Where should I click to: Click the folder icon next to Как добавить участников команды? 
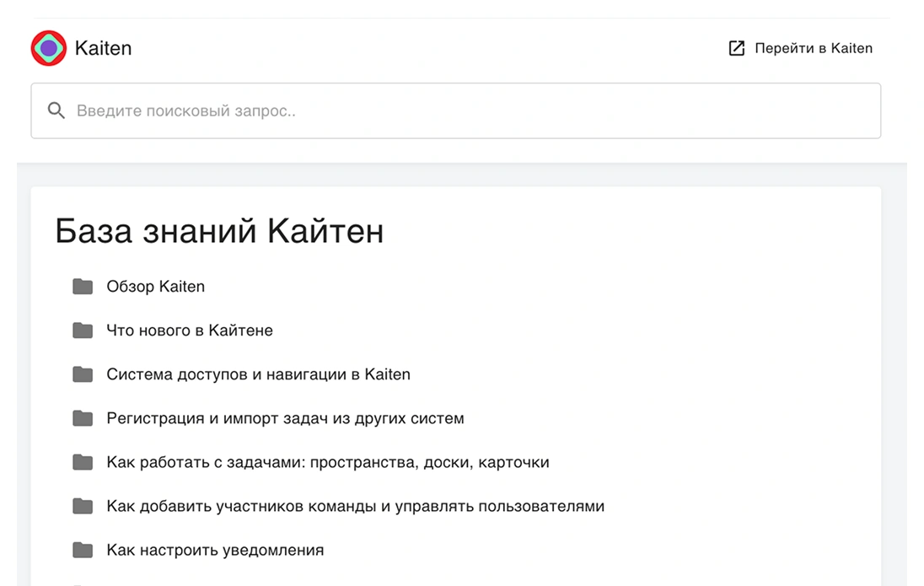pos(83,505)
